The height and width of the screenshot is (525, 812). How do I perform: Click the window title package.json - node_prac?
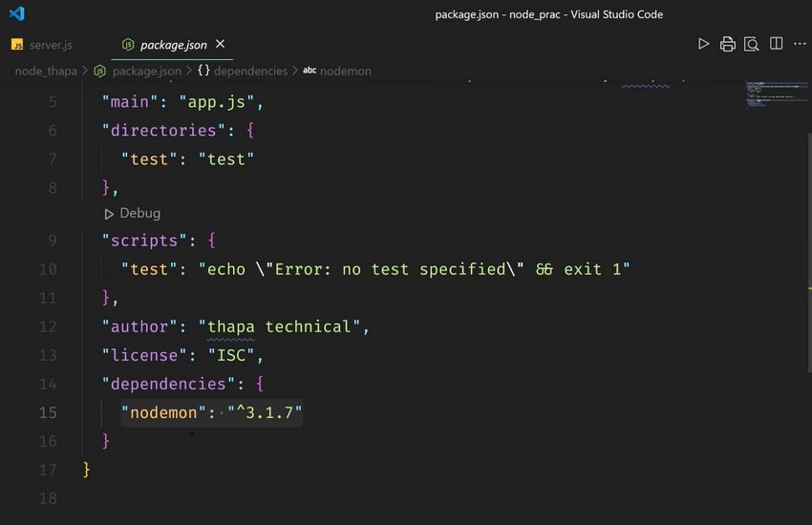click(x=548, y=14)
